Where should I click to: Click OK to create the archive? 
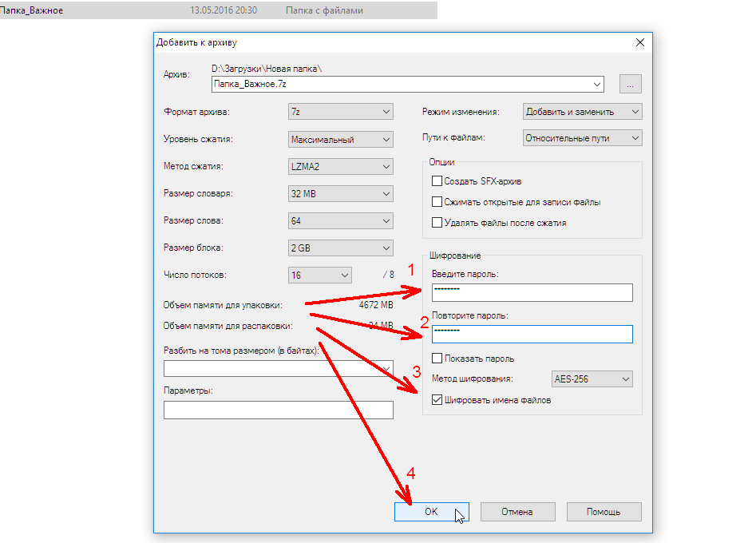[432, 512]
